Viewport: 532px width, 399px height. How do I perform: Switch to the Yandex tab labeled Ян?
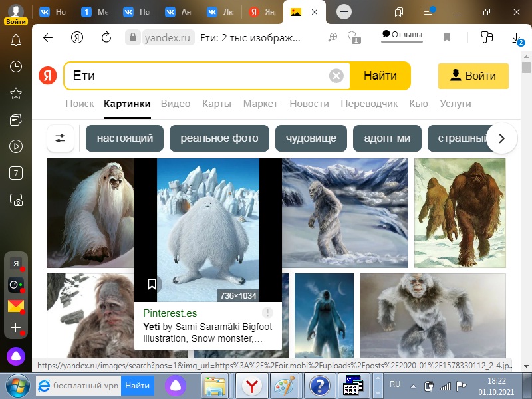[262, 12]
